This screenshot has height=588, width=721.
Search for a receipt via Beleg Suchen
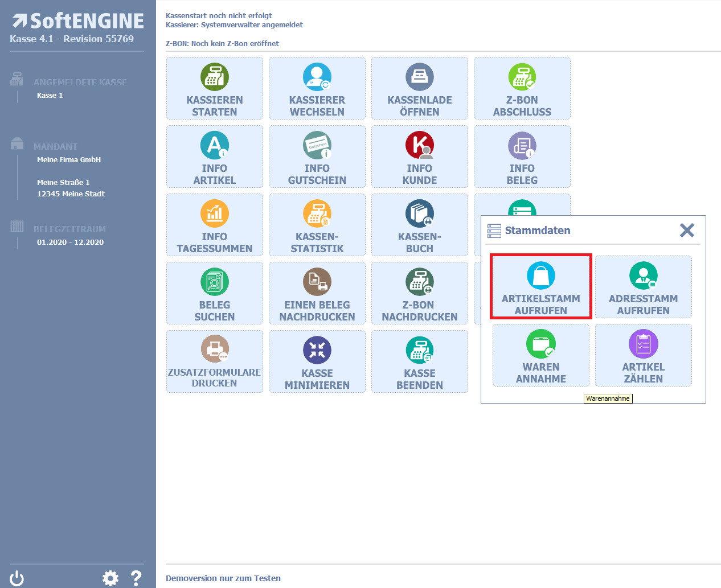(x=215, y=293)
